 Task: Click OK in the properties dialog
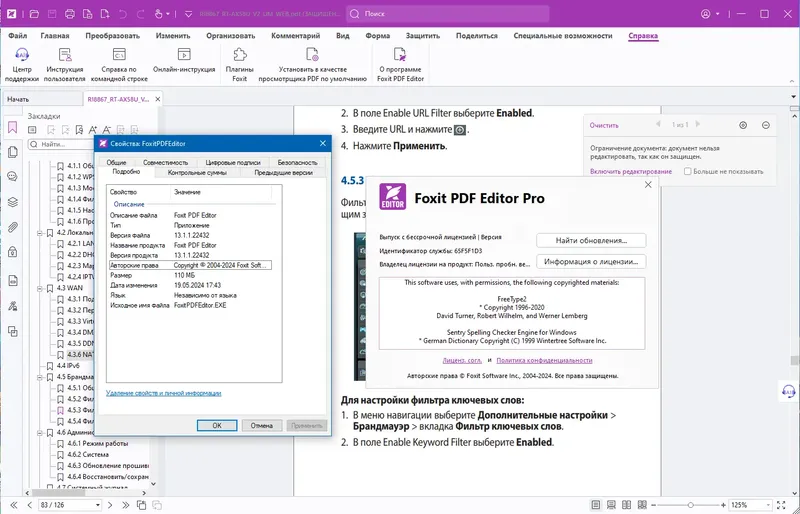click(x=217, y=425)
